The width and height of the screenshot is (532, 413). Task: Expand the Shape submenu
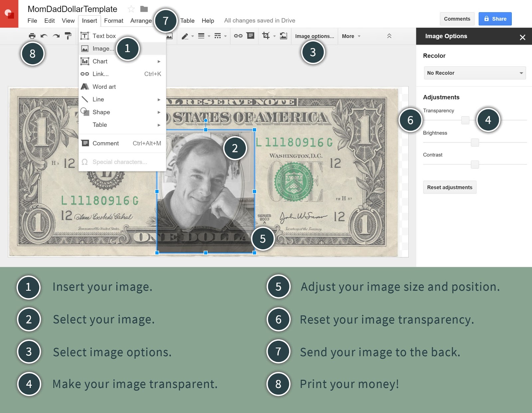click(x=122, y=112)
